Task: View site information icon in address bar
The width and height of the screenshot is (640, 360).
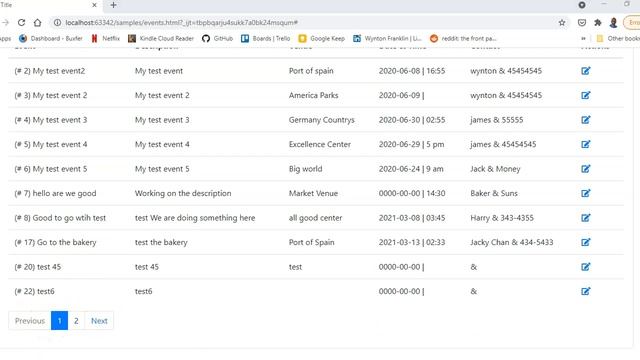Action: (58, 22)
